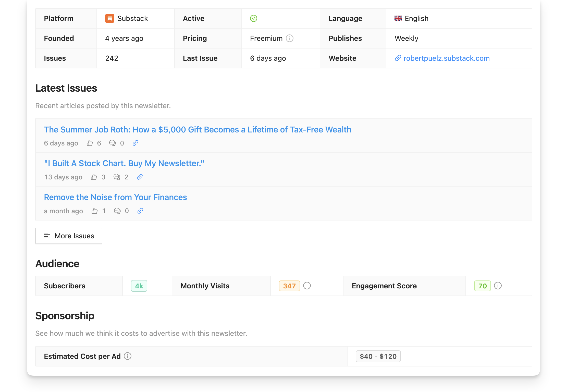Click the $40 - $120 cost estimate badge
The image size is (567, 392).
coord(378,356)
